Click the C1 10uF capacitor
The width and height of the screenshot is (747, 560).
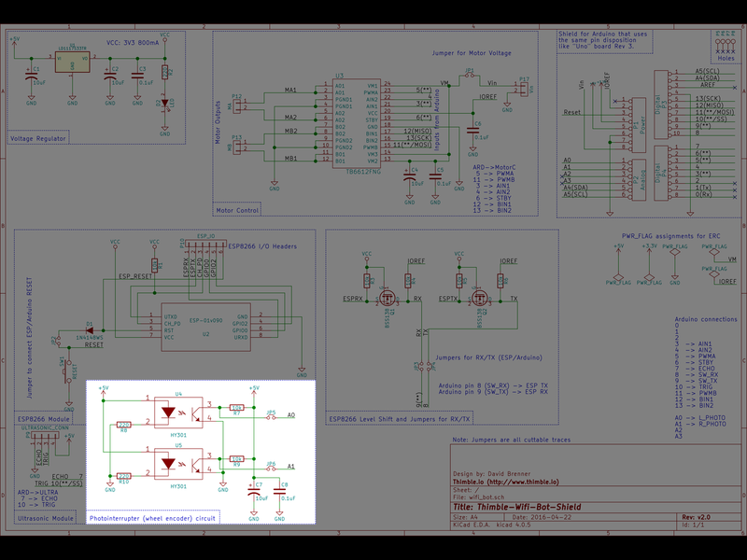click(32, 76)
